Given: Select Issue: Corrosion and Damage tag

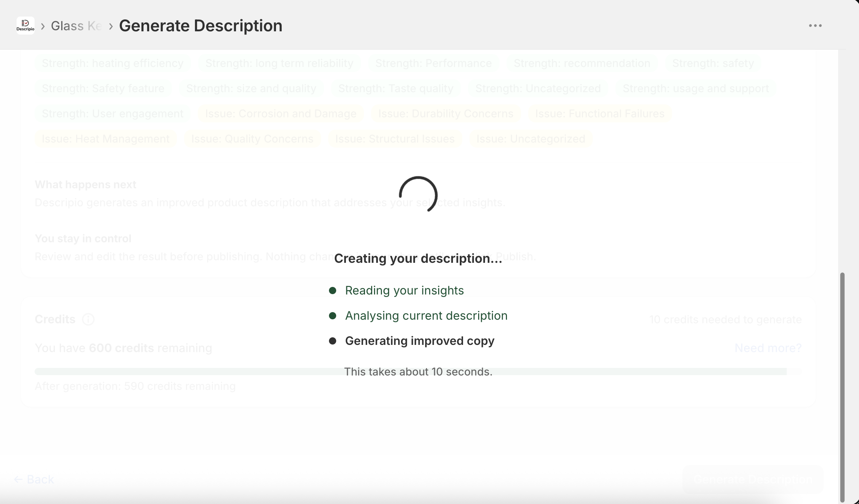Looking at the screenshot, I should [x=281, y=114].
